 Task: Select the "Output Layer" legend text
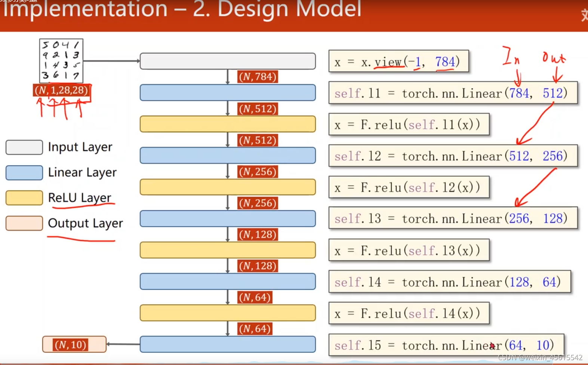85,223
